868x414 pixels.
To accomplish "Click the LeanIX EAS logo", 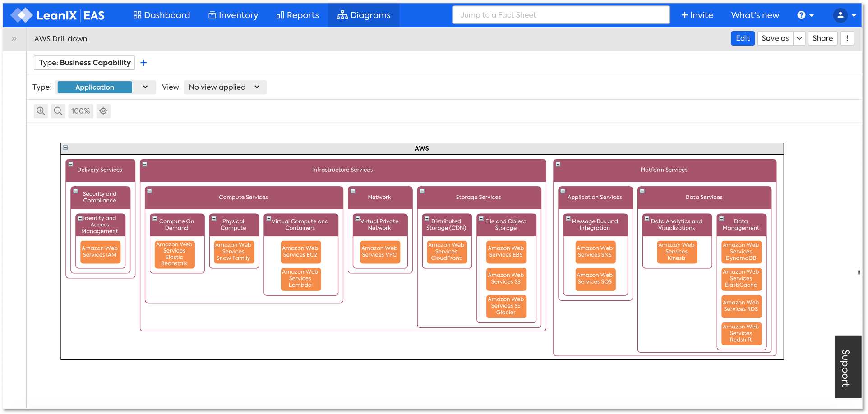I will pyautogui.click(x=58, y=15).
